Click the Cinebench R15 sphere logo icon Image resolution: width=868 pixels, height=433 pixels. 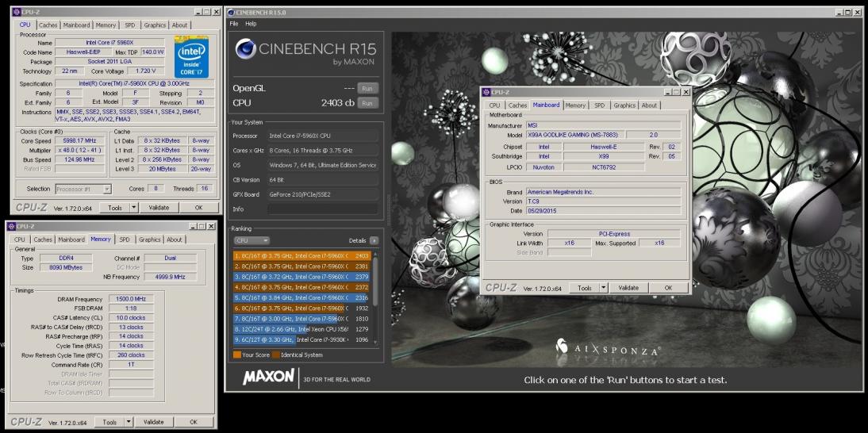tap(245, 48)
